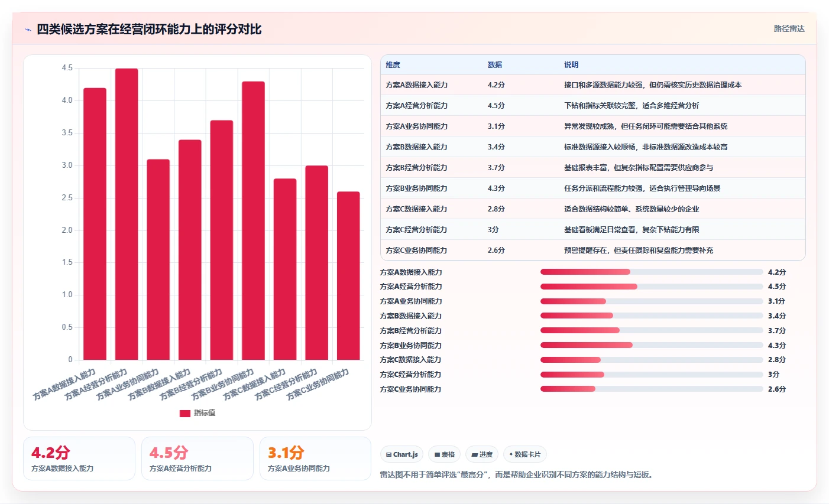Select the 4.5分 data card

197,459
